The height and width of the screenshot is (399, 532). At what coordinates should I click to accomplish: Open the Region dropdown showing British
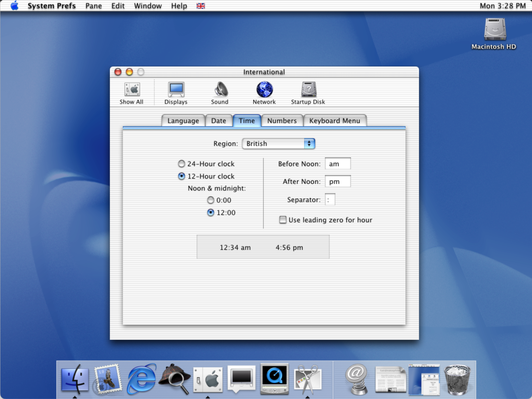click(278, 144)
